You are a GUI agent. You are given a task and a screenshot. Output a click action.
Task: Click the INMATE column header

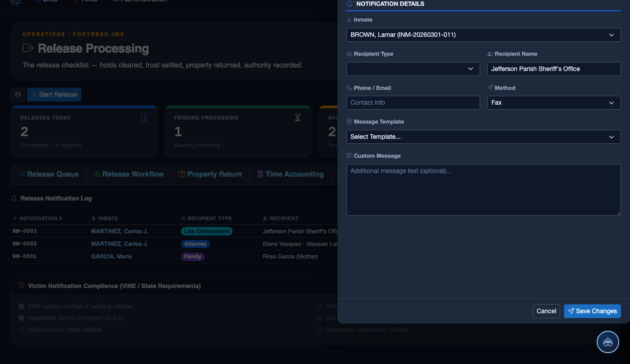[104, 218]
